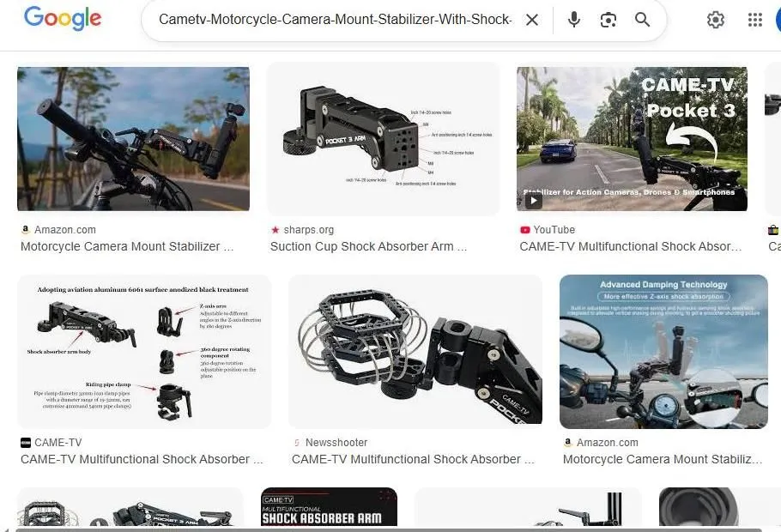
Task: Click the Amazon favicon on first result
Action: (26, 230)
